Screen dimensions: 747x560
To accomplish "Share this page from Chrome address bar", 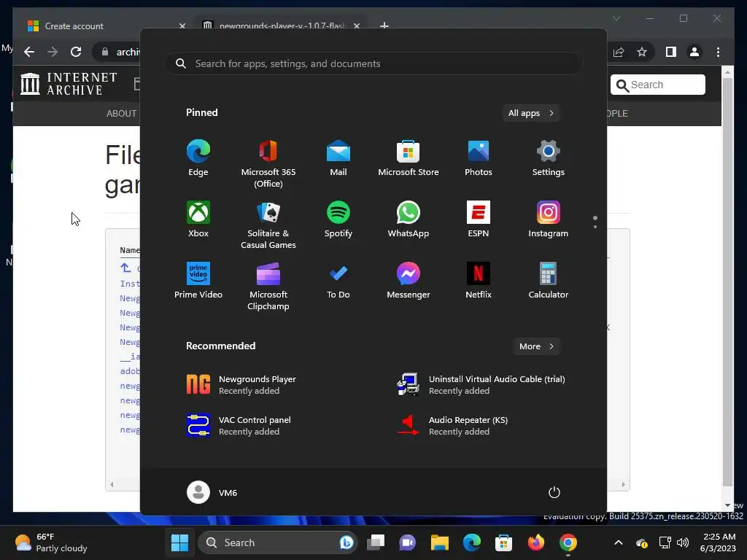I will tap(619, 52).
